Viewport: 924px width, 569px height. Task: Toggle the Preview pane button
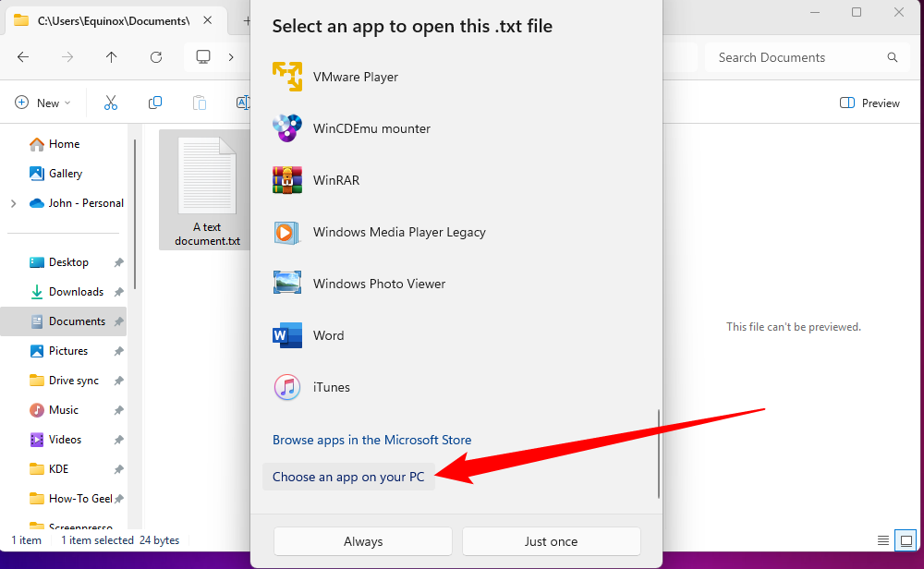point(869,103)
